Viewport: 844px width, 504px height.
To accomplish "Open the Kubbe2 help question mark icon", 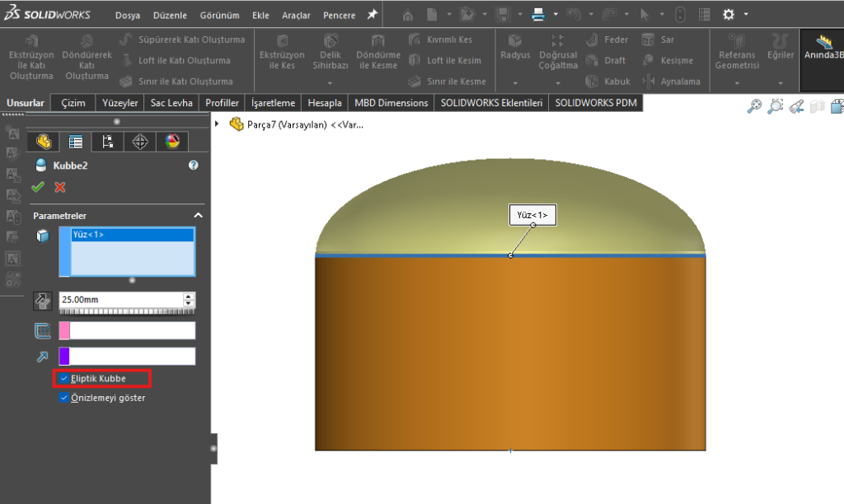I will pyautogui.click(x=194, y=166).
